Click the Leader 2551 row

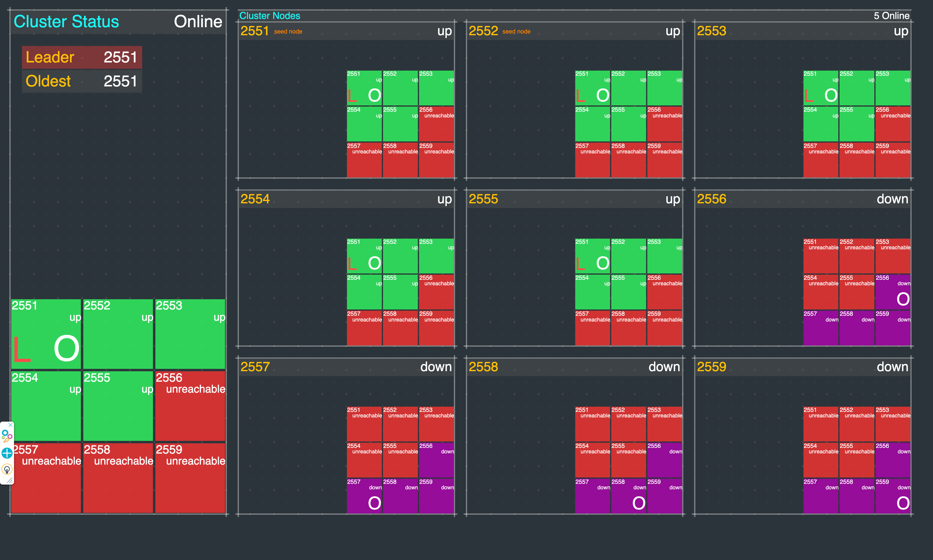pyautogui.click(x=81, y=57)
